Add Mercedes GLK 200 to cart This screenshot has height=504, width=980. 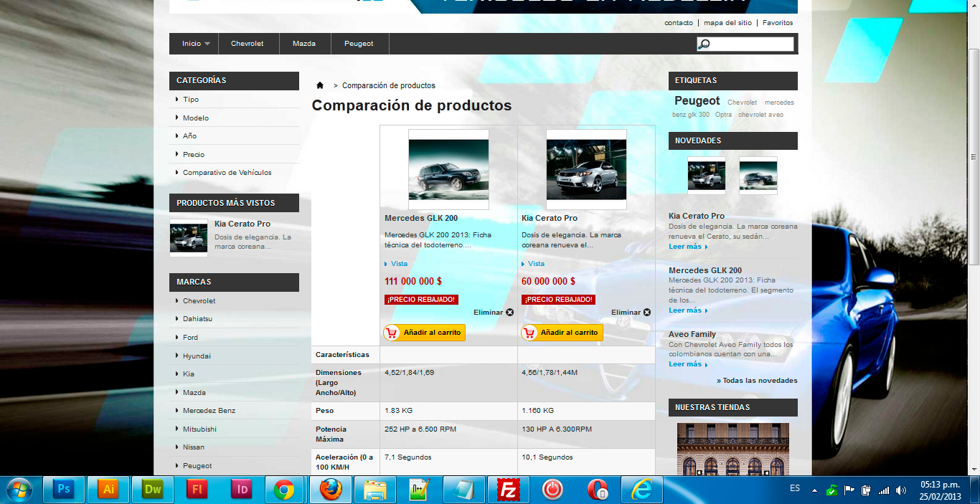[x=424, y=333]
